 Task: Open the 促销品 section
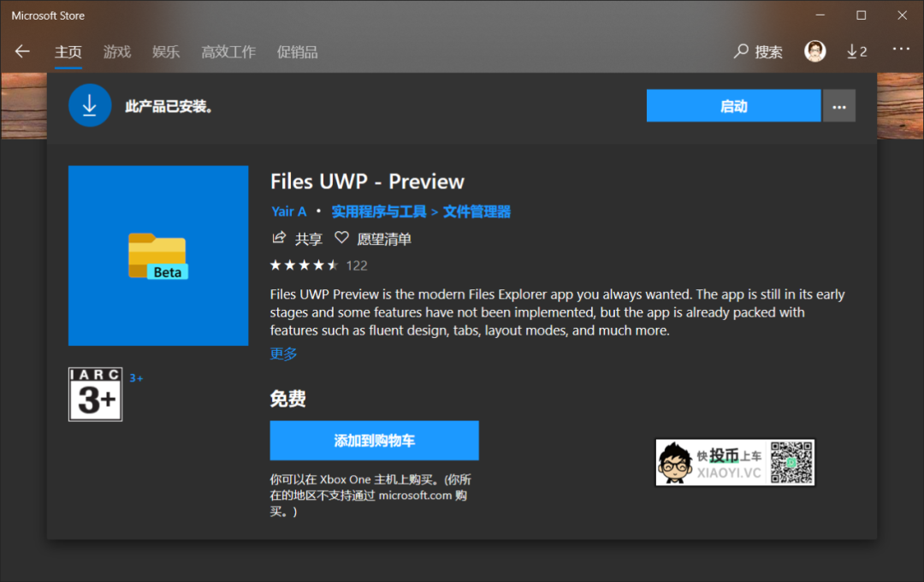[298, 51]
